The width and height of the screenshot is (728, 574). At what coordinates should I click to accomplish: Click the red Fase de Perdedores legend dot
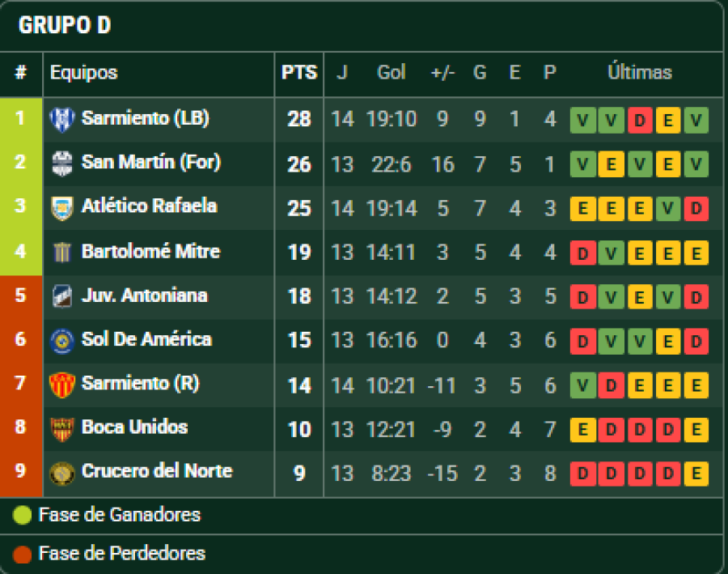pyautogui.click(x=23, y=554)
